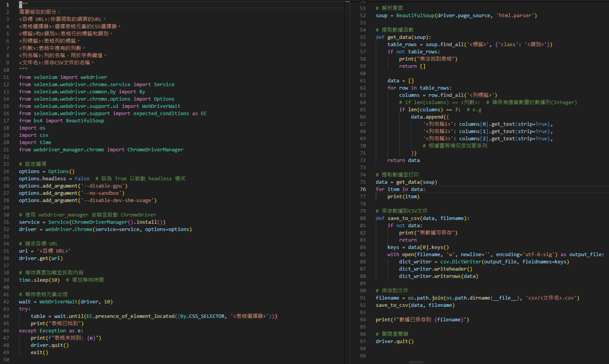
Task: Click the 'csv.DictWriter' assignment line
Action: 484,261
